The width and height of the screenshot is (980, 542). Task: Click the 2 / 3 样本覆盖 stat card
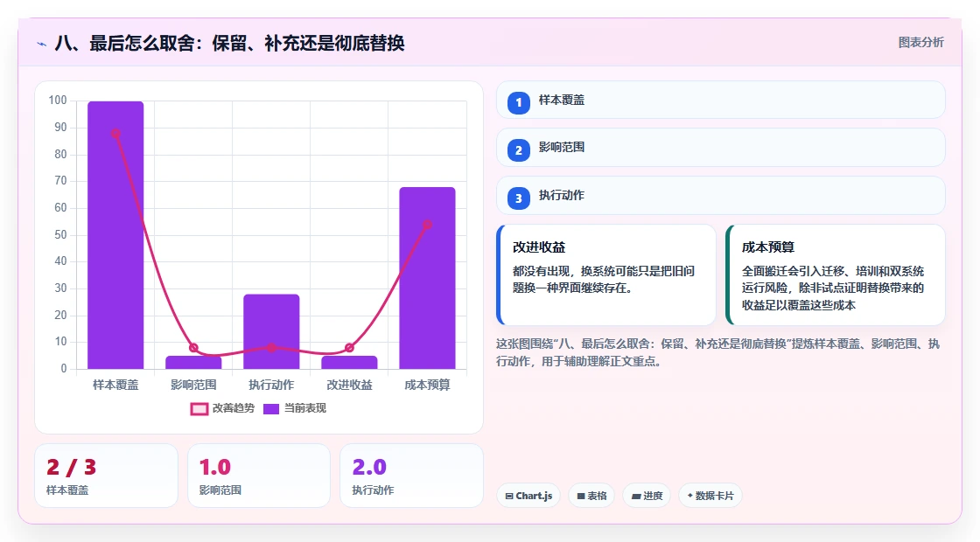pyautogui.click(x=106, y=476)
